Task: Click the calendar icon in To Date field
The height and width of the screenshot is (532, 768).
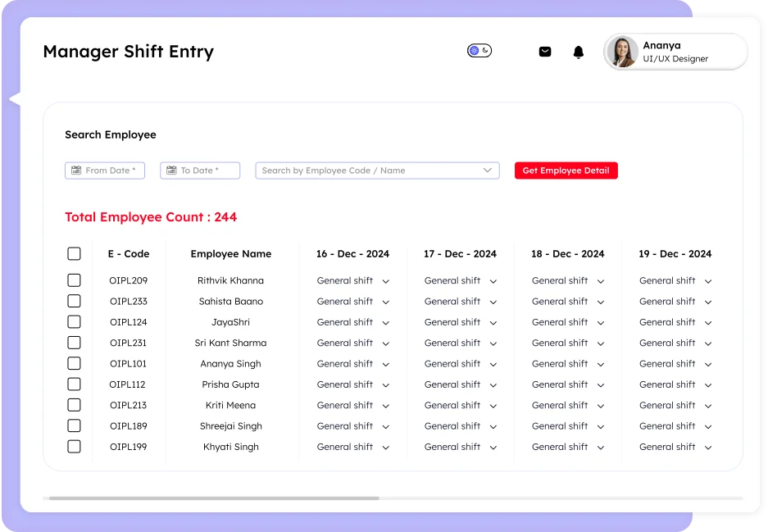Action: [x=170, y=171]
